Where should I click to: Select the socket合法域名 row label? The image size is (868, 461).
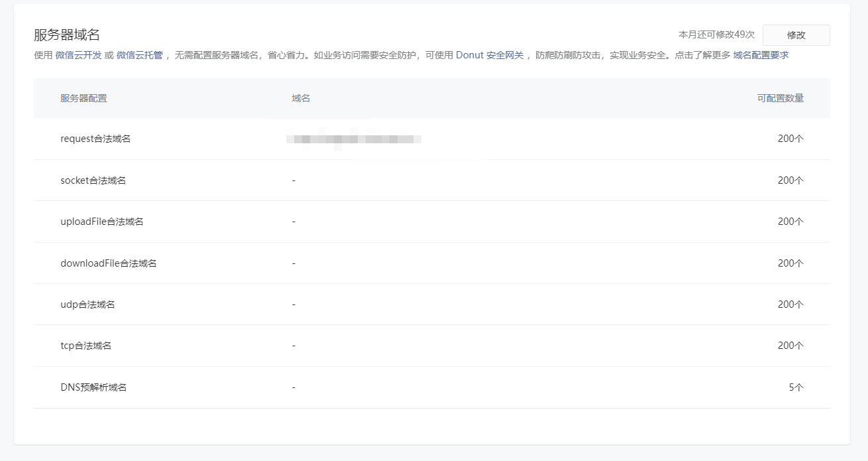[x=93, y=180]
